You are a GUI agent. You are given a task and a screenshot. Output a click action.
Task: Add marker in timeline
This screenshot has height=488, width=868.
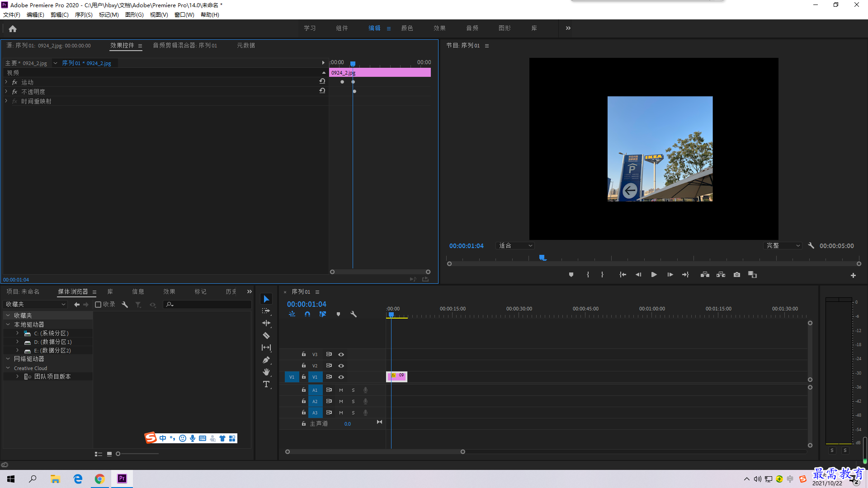[338, 314]
